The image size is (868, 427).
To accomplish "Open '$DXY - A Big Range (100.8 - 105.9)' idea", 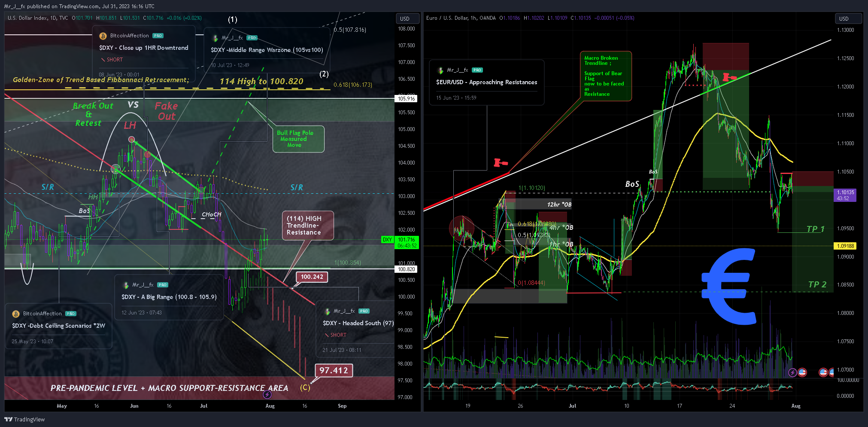I will point(169,297).
